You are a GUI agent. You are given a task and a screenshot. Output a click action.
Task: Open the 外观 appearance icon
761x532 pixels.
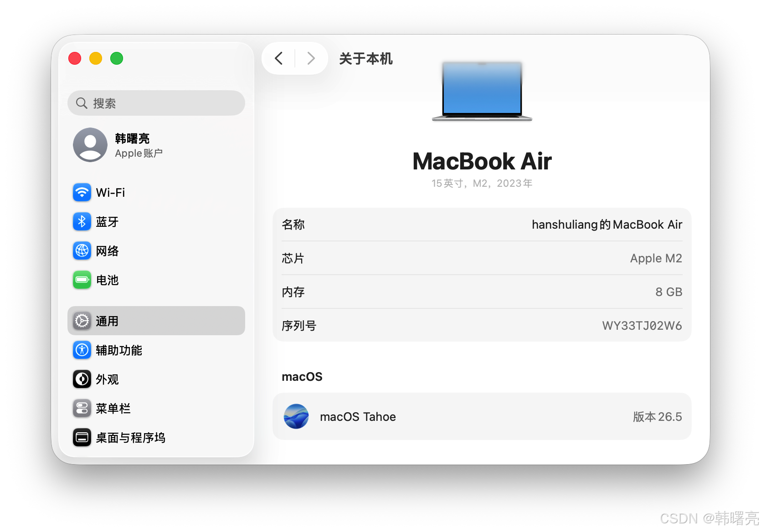click(x=82, y=379)
